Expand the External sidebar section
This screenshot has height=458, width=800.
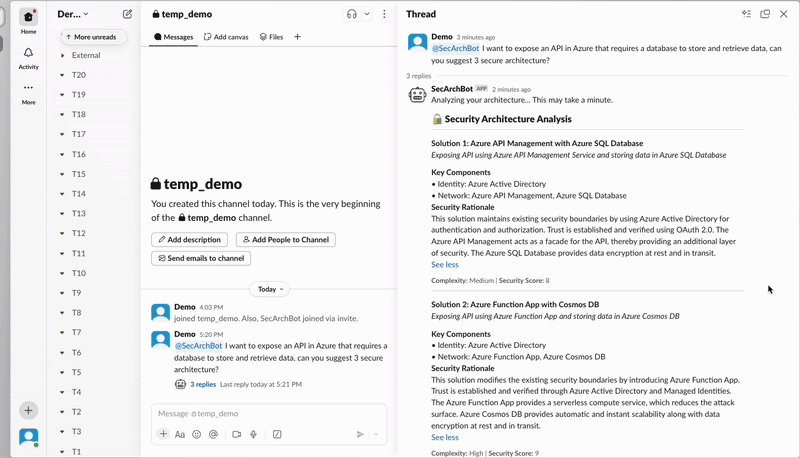point(62,56)
